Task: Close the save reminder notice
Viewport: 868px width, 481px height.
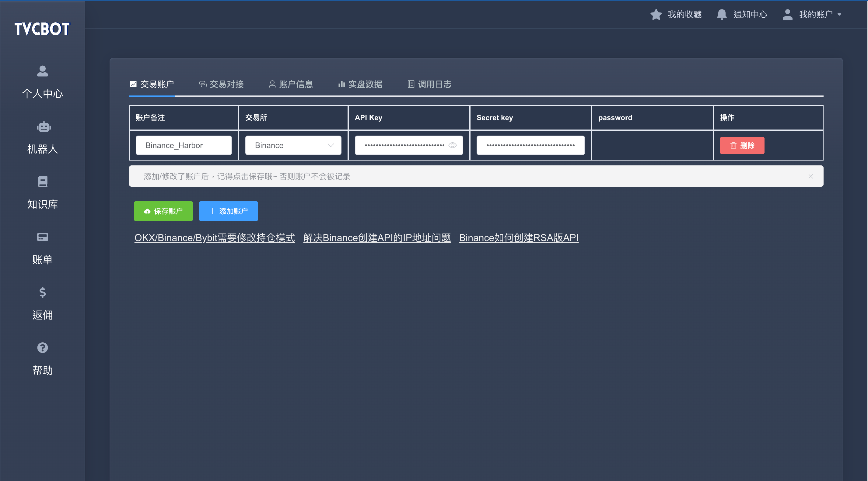Action: point(811,176)
